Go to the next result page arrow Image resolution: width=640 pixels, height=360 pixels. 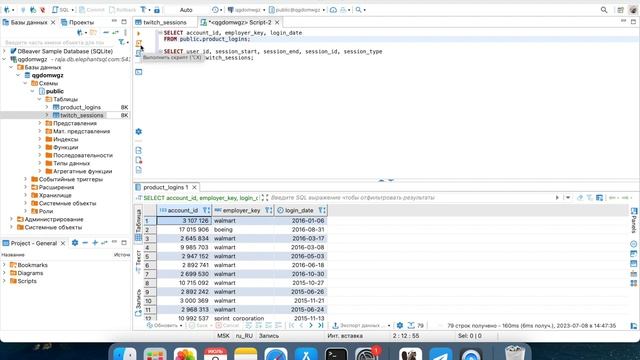coord(311,326)
